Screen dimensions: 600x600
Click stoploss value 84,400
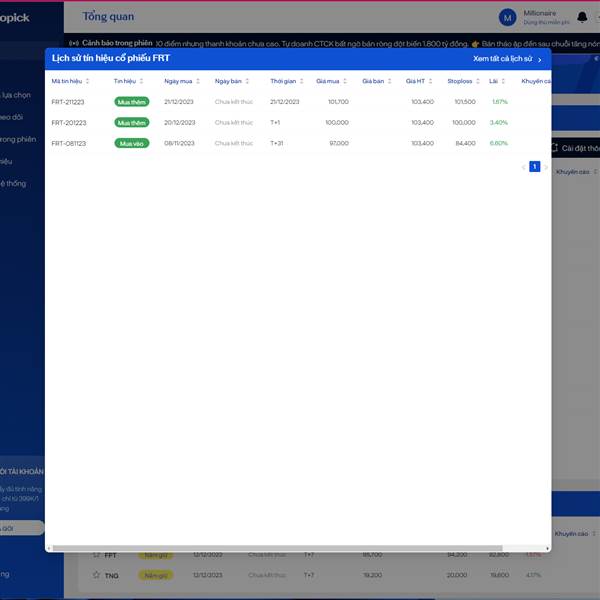point(466,143)
